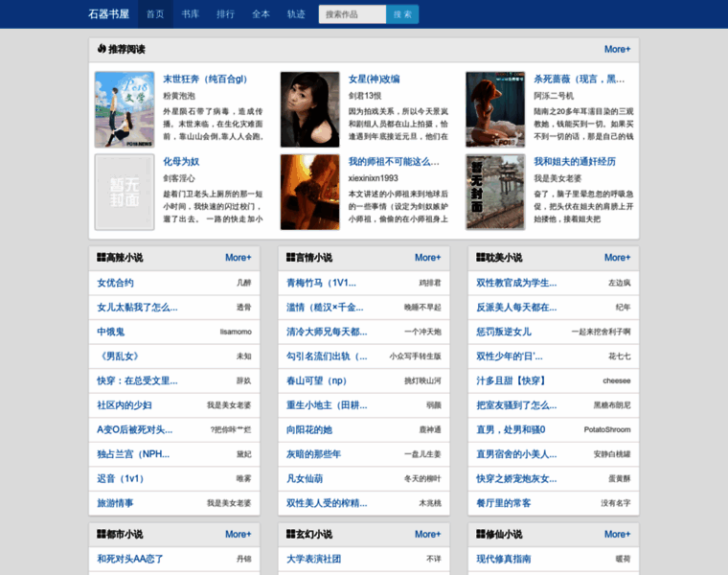Focus the 搜索作品 search field

click(x=353, y=14)
